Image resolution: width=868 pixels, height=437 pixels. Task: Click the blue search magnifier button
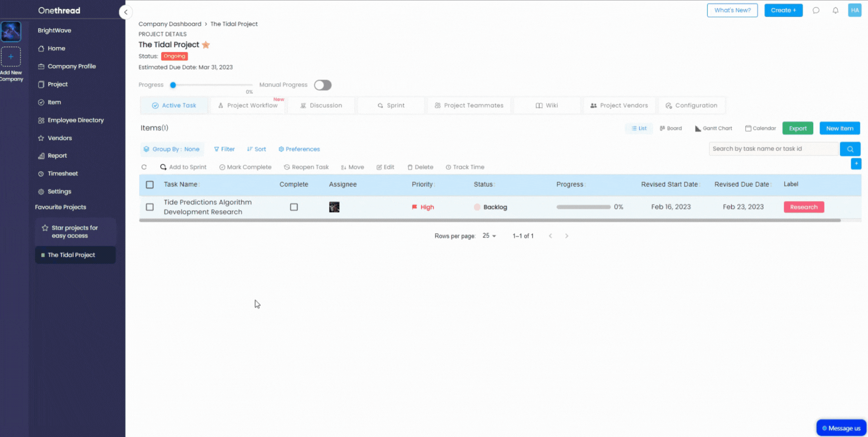(850, 149)
